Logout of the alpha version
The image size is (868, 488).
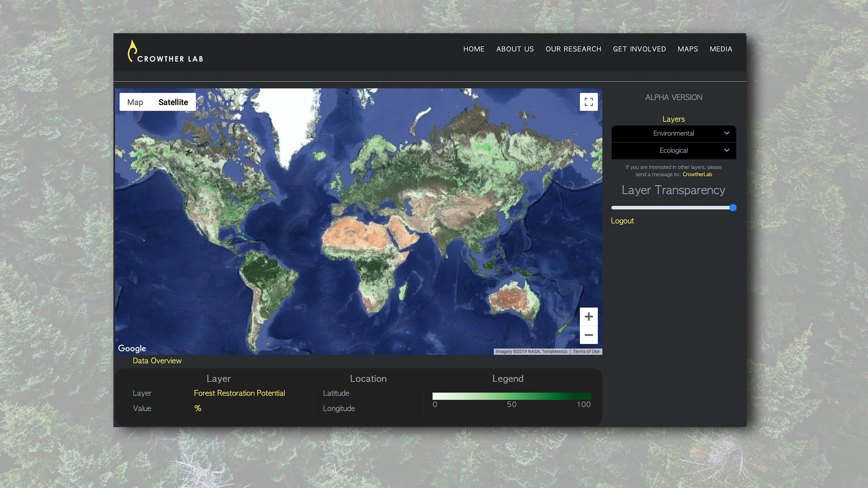click(x=622, y=220)
